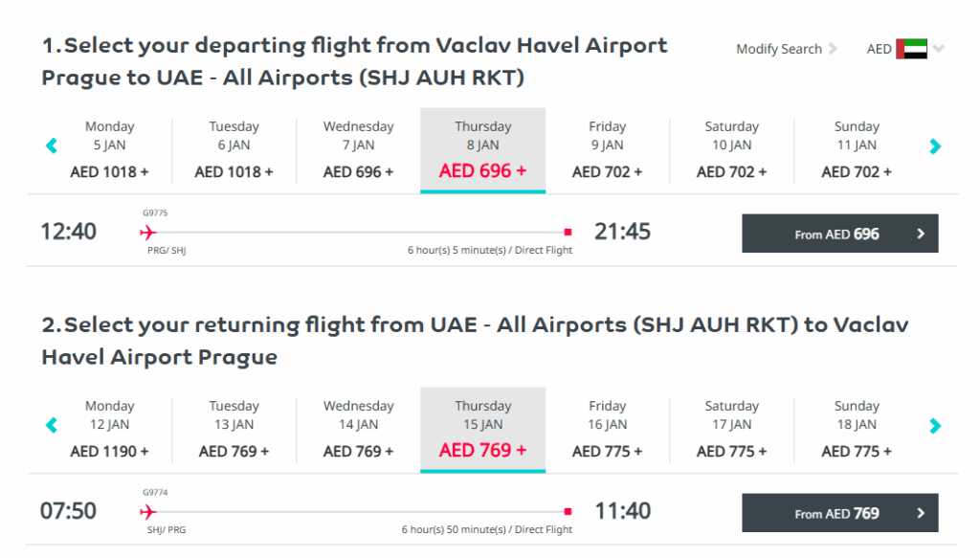This screenshot has height=558, width=980.
Task: Click the Modify Search arrow icon
Action: coord(833,49)
